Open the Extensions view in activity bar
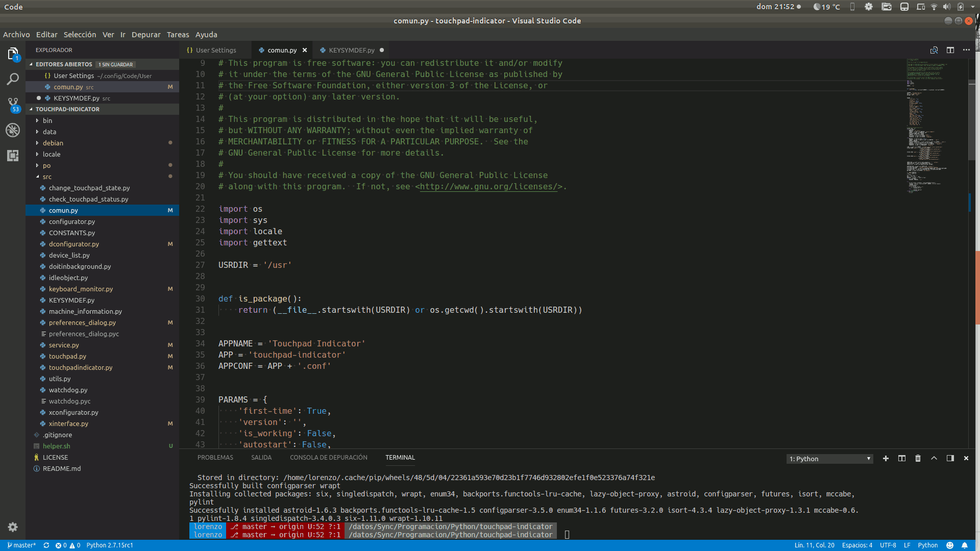The height and width of the screenshot is (551, 980). pyautogui.click(x=13, y=156)
